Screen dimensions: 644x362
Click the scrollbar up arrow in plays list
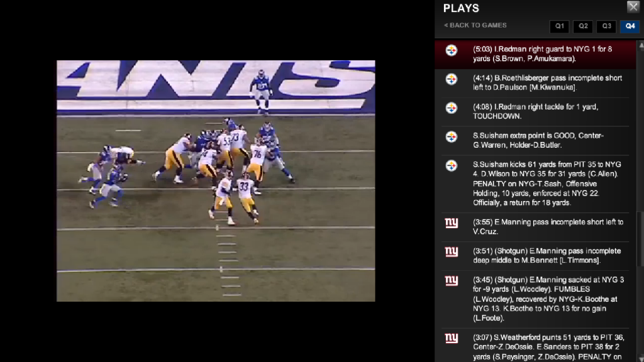[641, 45]
